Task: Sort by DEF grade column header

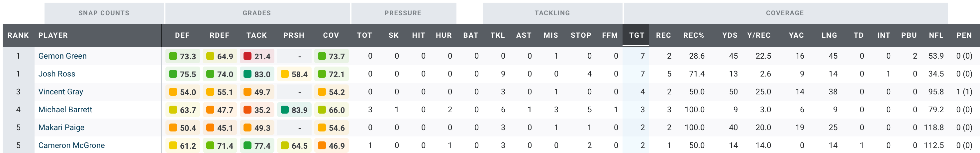Action: [182, 35]
